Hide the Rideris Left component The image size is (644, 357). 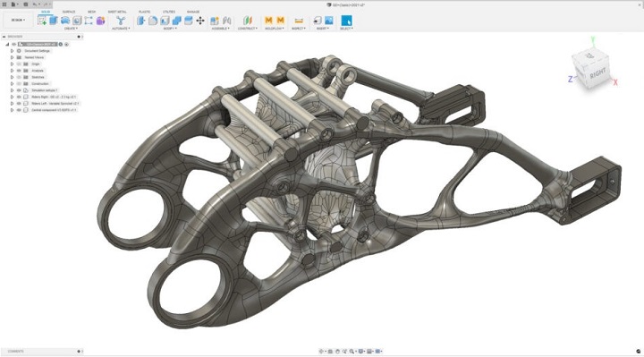pyautogui.click(x=19, y=104)
